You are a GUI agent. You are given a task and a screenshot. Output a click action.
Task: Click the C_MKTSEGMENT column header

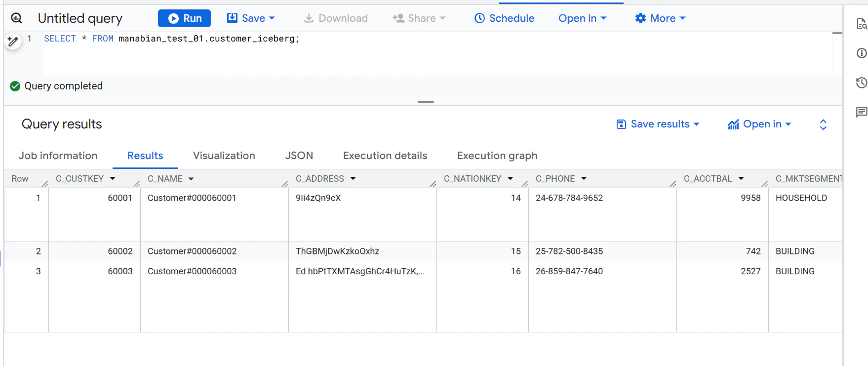(x=809, y=179)
